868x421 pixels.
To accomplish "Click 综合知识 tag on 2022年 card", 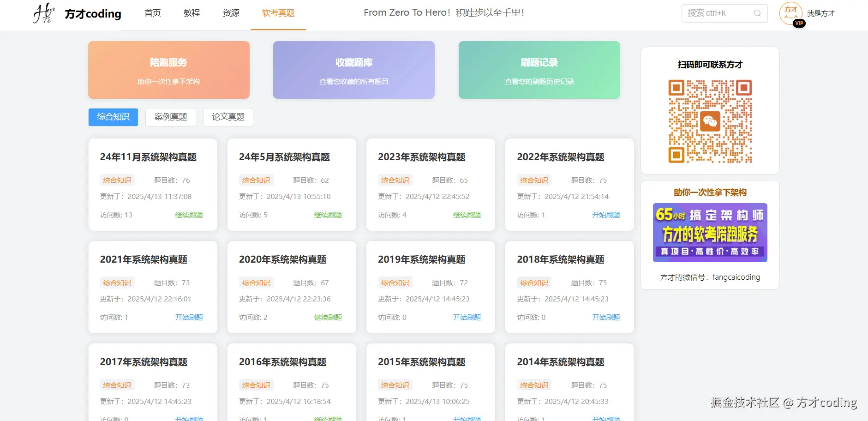I will (534, 180).
